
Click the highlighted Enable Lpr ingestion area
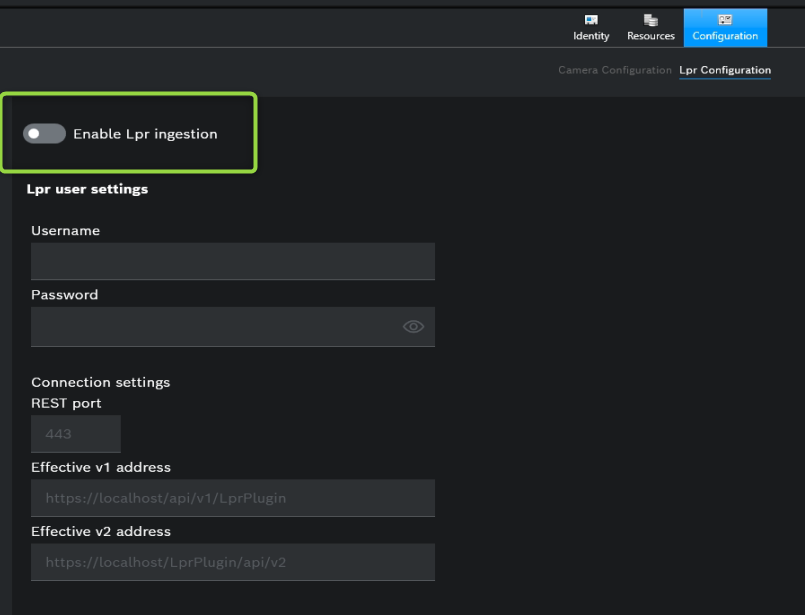point(128,132)
